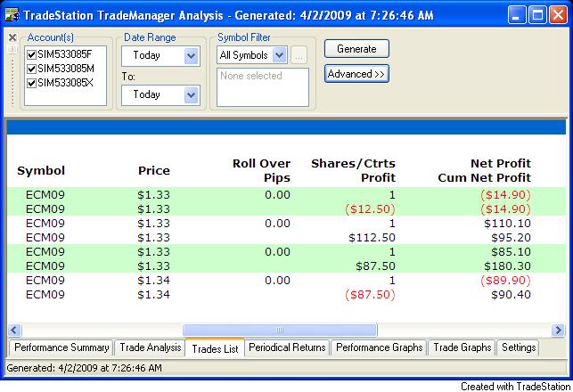The height and width of the screenshot is (392, 573).
Task: Minimize the TradeManager Analysis window
Action: tap(516, 15)
